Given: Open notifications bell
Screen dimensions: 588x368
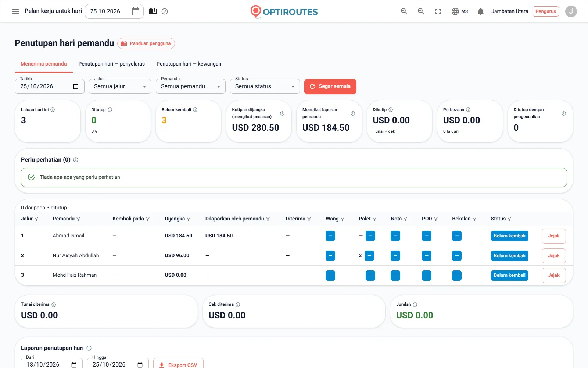Looking at the screenshot, I should (x=480, y=11).
